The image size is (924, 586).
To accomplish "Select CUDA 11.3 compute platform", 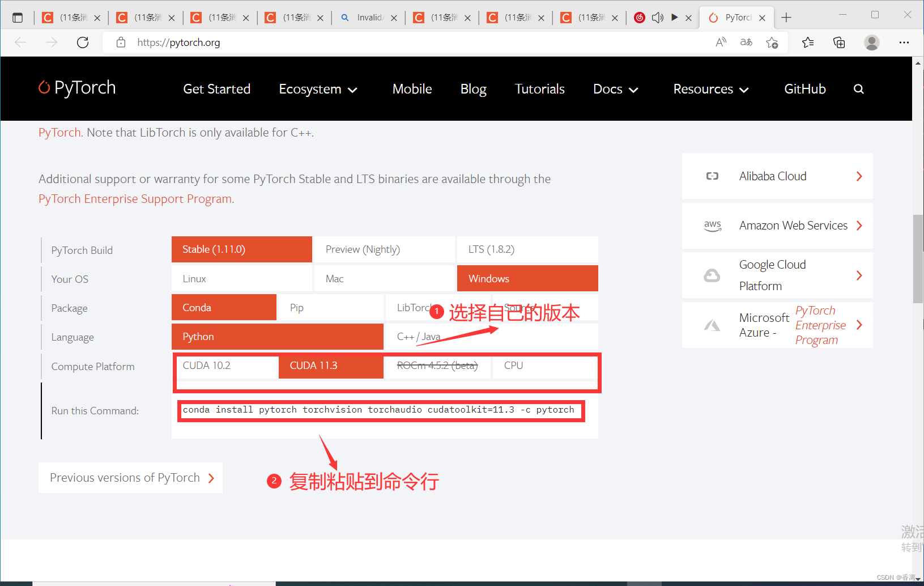I will coord(331,366).
